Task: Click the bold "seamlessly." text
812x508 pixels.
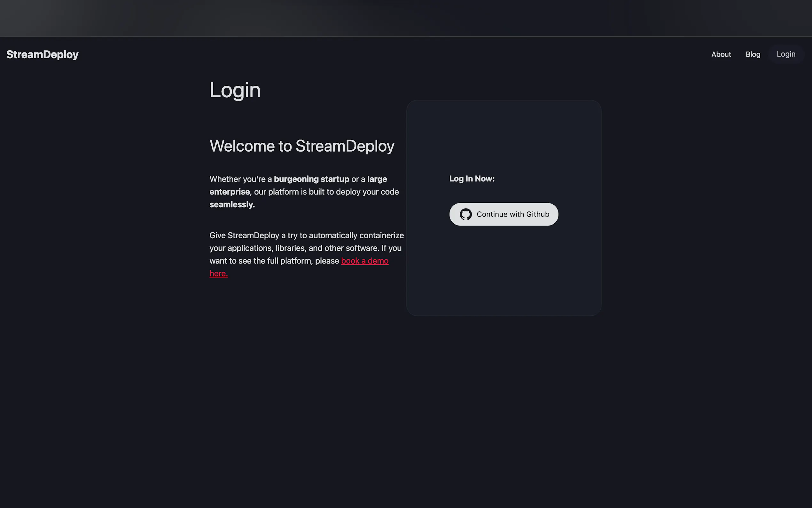Action: click(x=232, y=205)
